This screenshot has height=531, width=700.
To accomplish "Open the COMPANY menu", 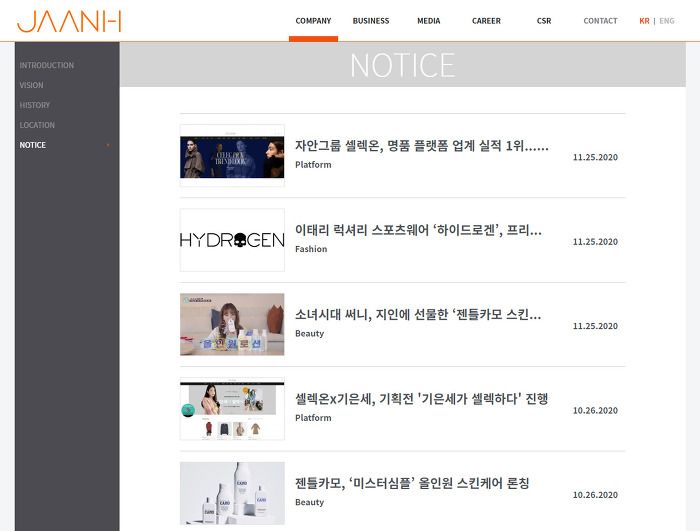I will [313, 21].
